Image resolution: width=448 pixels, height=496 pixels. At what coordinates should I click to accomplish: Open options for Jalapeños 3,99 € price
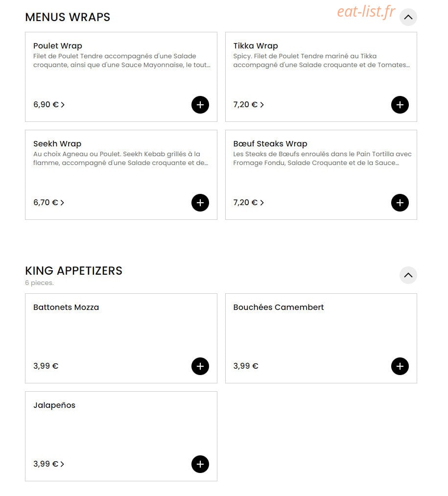pyautogui.click(x=49, y=464)
